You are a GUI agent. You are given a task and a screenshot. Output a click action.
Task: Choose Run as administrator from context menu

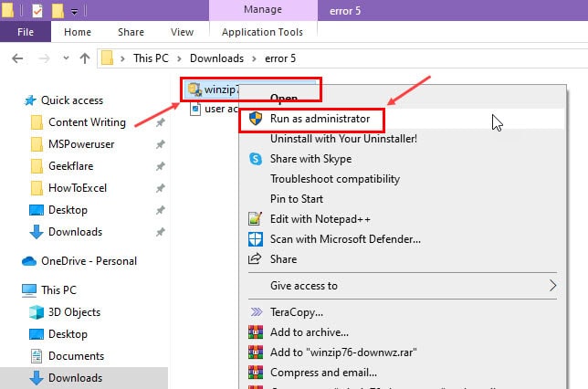[x=402, y=119]
